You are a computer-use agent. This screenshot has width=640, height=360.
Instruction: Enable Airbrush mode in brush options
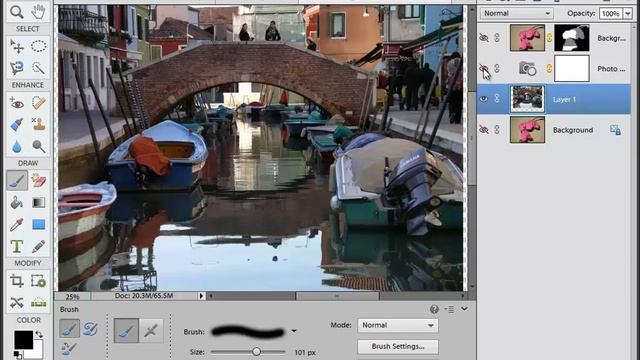pos(151,330)
